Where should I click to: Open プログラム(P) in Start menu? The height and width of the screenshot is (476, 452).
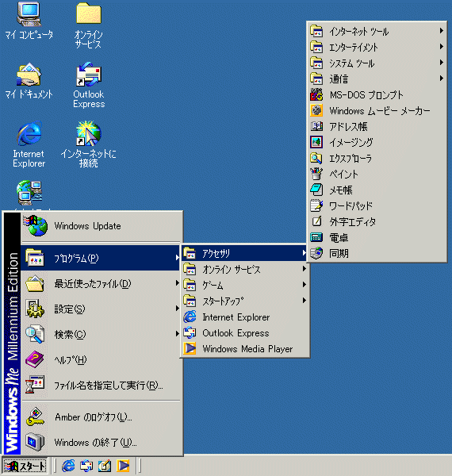tap(102, 258)
